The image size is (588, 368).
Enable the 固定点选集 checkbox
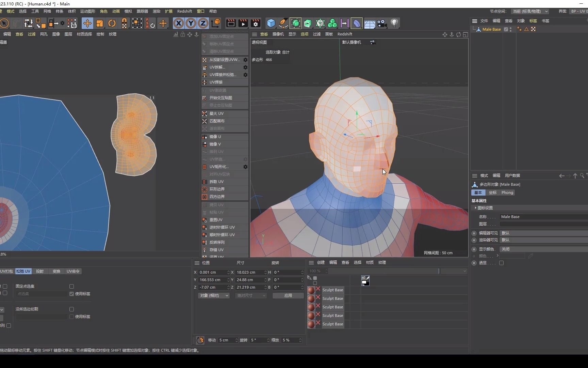(71, 286)
